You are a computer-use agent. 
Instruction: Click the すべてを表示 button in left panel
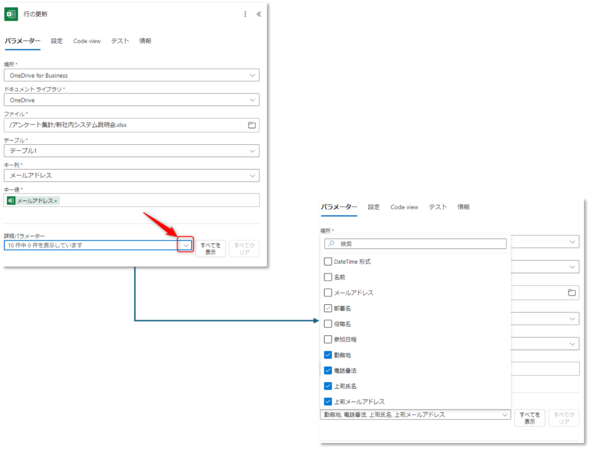tap(210, 248)
